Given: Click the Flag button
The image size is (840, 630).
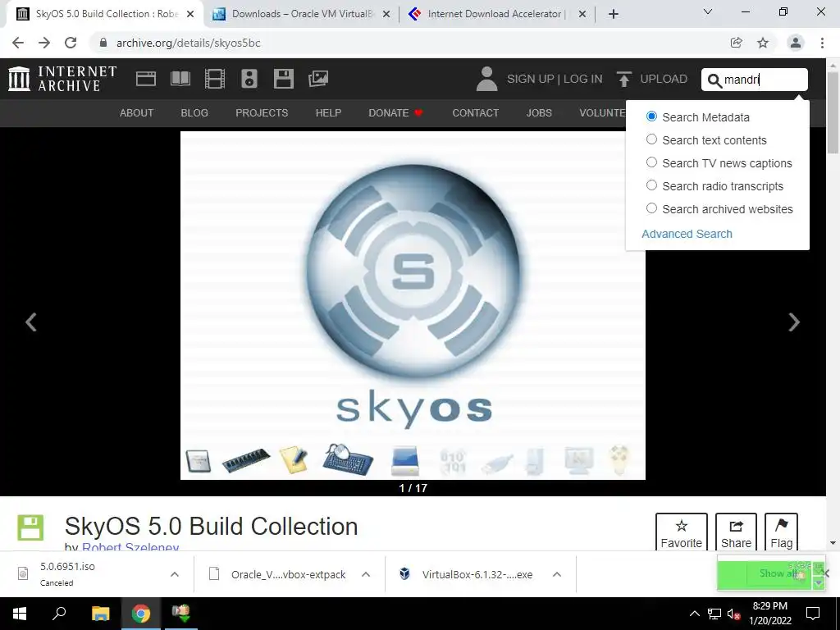Looking at the screenshot, I should point(782,532).
